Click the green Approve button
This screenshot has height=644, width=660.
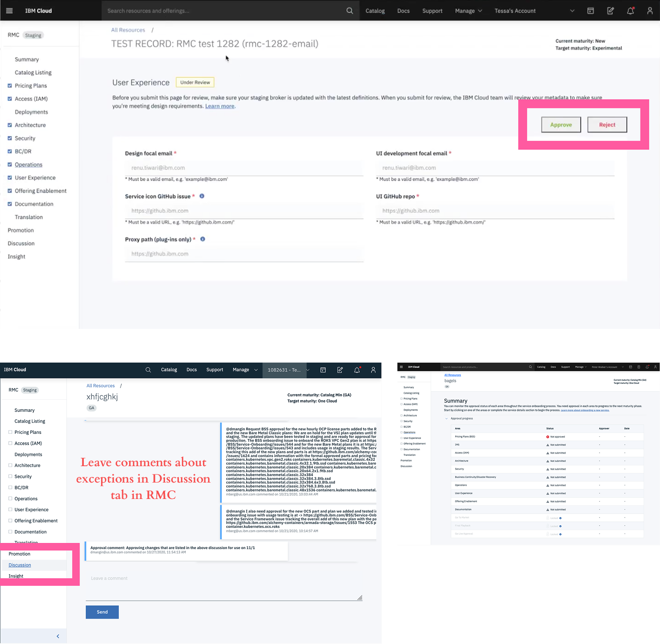click(561, 125)
